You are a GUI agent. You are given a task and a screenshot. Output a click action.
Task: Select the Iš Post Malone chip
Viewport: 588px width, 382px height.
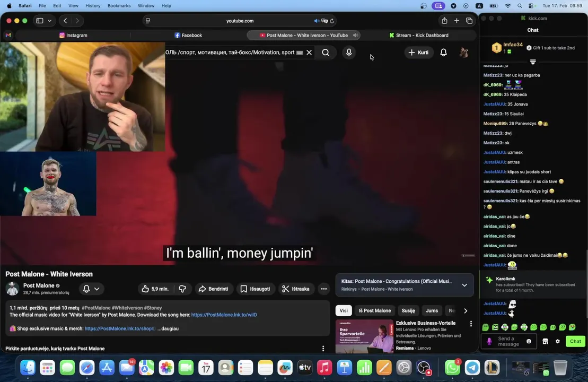point(375,311)
